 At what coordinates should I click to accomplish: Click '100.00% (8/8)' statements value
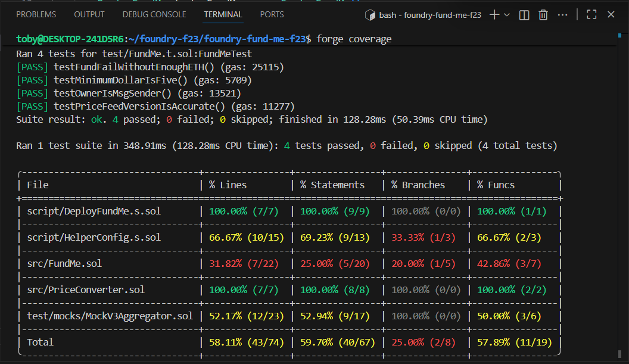tap(335, 290)
